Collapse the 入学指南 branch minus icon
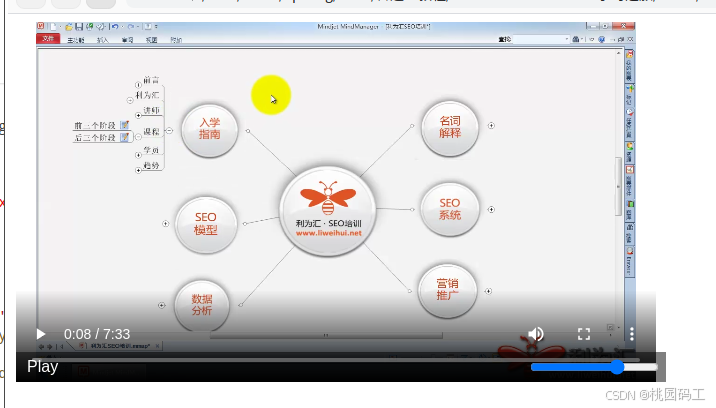The width and height of the screenshot is (716, 408). [169, 131]
